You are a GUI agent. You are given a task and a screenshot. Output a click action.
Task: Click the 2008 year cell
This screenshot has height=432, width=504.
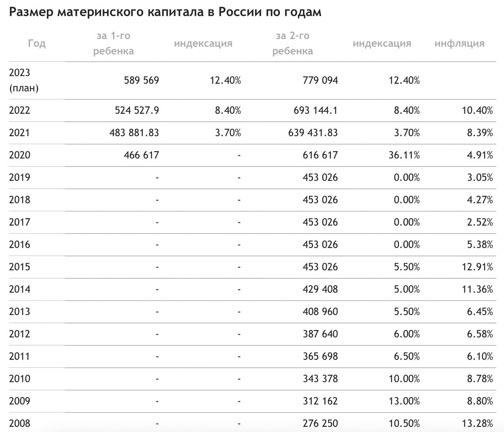[20, 424]
